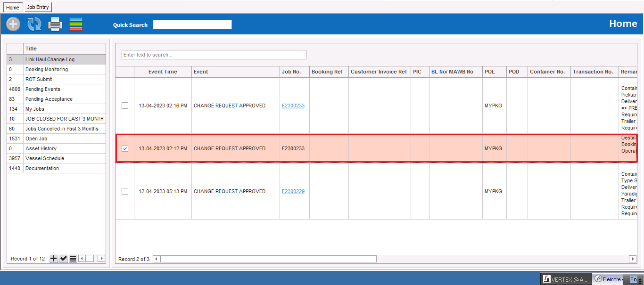The height and width of the screenshot is (285, 644).
Task: Tick checkbox for 12-04-2023 05:13 PM event
Action: [125, 191]
